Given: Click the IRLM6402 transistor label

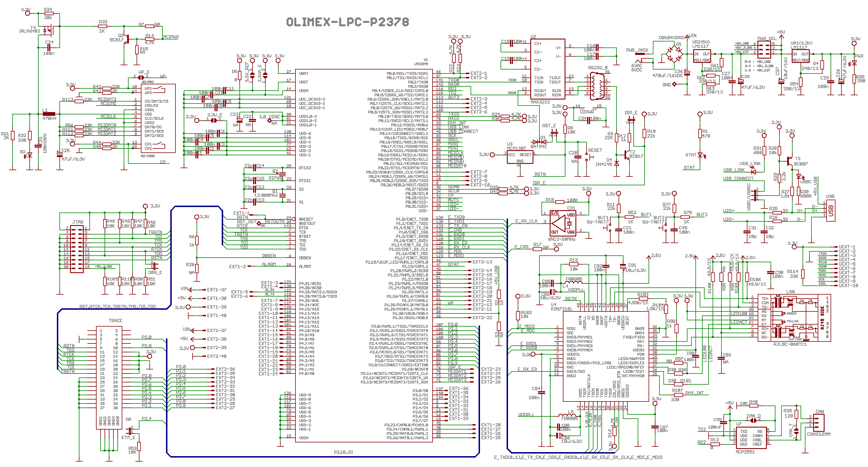Looking at the screenshot, I should pyautogui.click(x=29, y=31).
